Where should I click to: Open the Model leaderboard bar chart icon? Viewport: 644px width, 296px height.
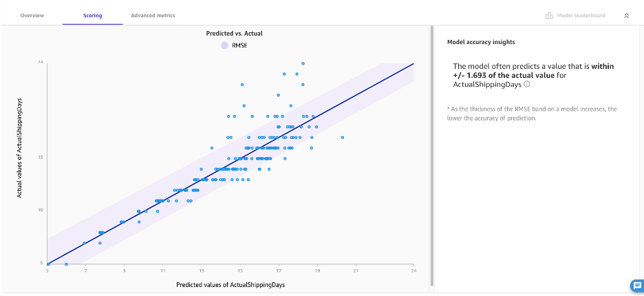[549, 15]
